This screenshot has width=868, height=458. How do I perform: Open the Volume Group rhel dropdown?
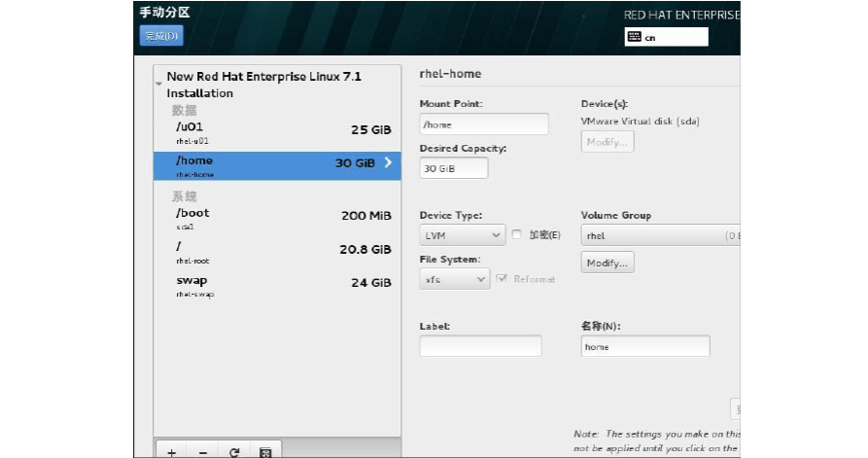coord(659,235)
